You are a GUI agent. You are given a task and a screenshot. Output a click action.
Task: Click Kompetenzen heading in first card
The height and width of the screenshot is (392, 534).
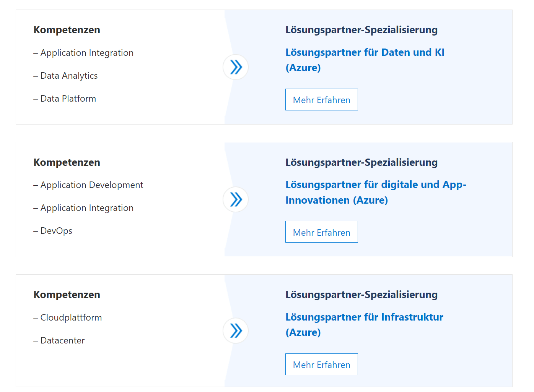coord(67,30)
